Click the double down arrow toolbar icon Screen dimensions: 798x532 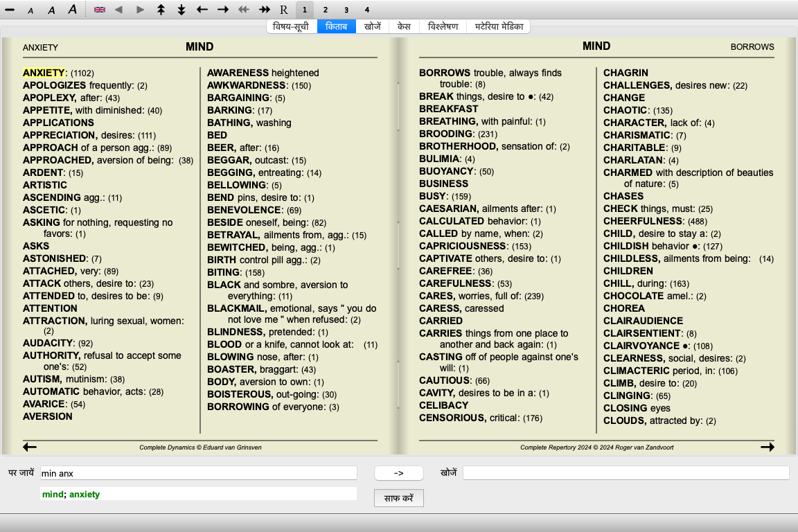[x=181, y=10]
